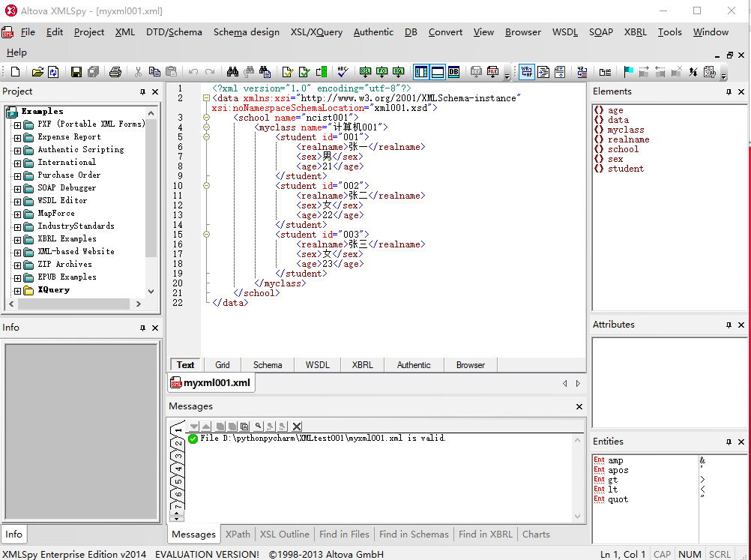Select the realname element in Elements list
The image size is (751, 560).
628,139
